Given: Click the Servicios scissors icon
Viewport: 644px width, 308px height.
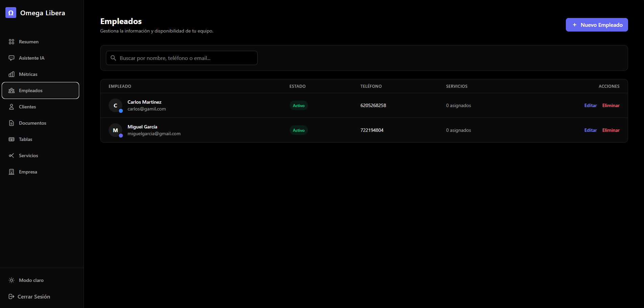Looking at the screenshot, I should (x=12, y=156).
